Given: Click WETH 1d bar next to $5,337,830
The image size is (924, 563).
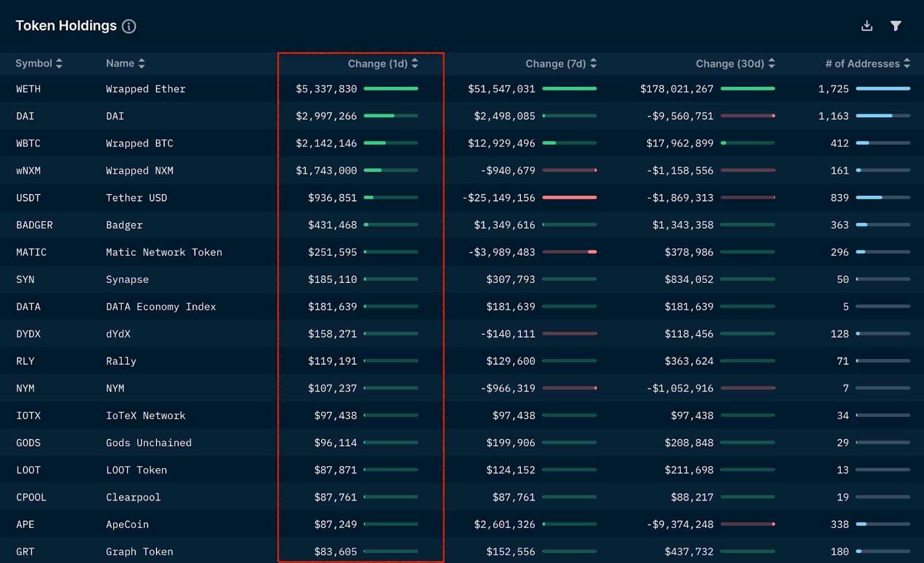Looking at the screenshot, I should coord(391,88).
